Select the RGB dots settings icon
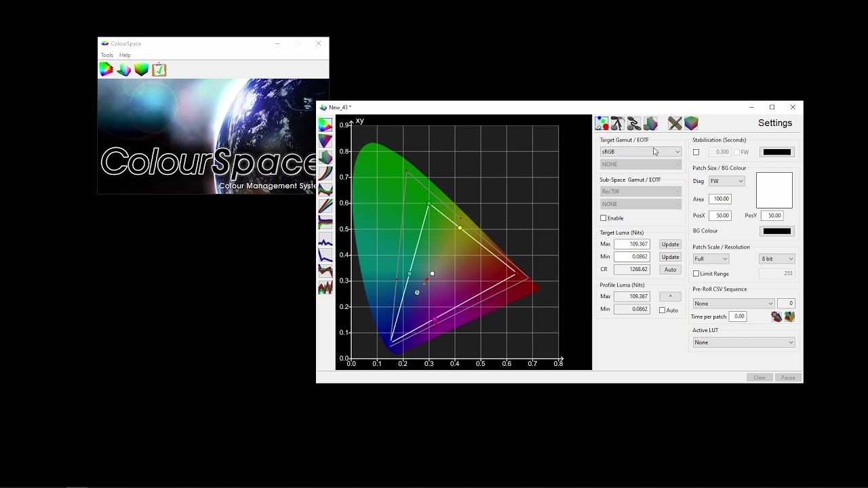This screenshot has height=488, width=868. pos(601,123)
